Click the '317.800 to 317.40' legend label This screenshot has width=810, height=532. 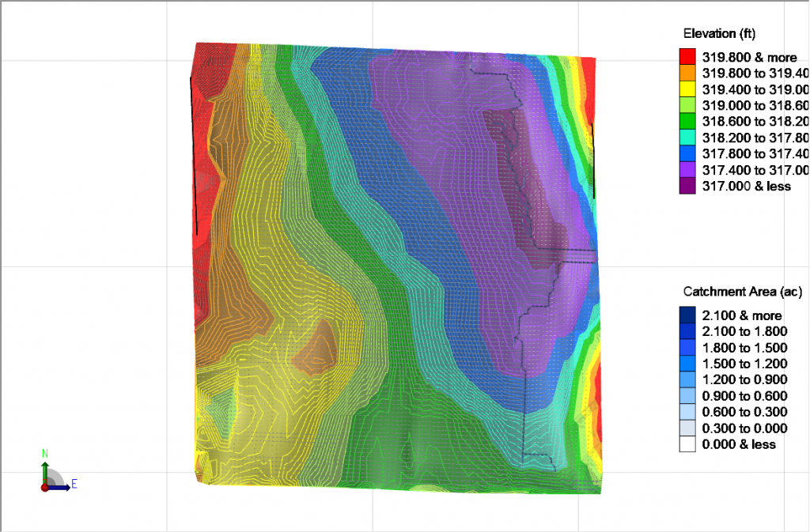755,154
